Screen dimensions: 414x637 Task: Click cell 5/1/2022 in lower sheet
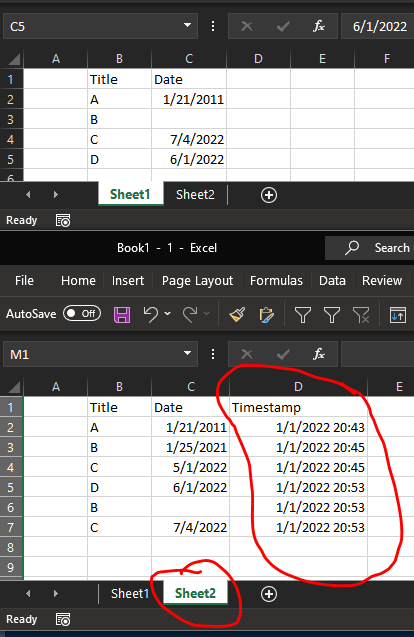191,467
